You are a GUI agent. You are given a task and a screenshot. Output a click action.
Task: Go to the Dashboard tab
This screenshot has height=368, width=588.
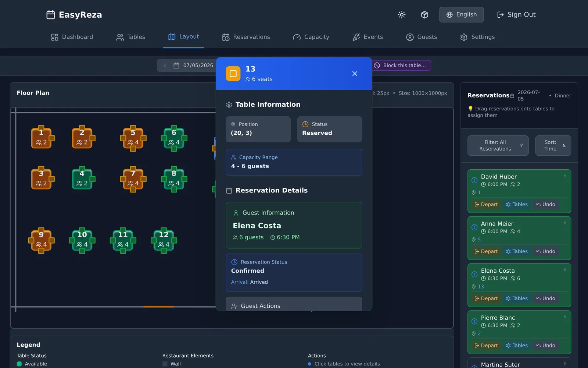[x=72, y=37]
